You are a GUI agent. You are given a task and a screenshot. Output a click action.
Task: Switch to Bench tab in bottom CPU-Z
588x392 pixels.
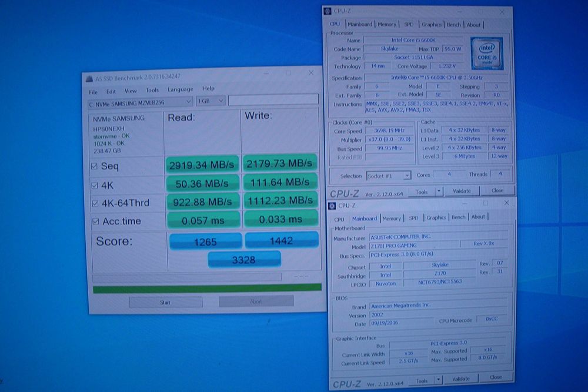pyautogui.click(x=458, y=217)
